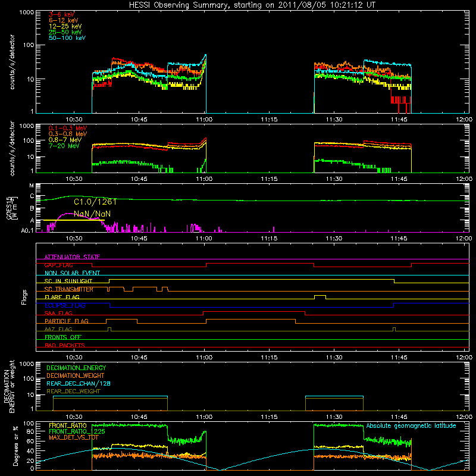476x476 pixels.
Task: Click the 7-20 MeV legend entry
Action: click(x=64, y=146)
